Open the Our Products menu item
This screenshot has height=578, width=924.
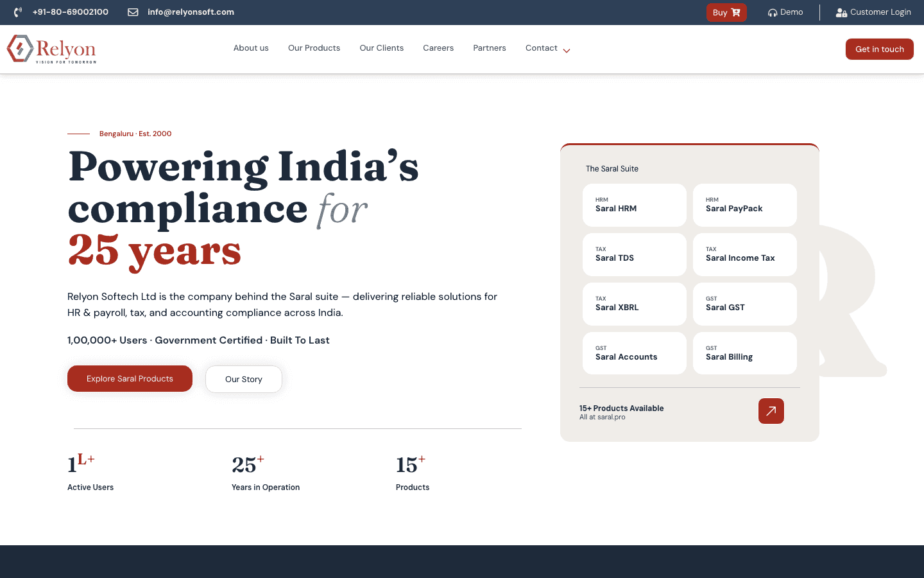314,48
